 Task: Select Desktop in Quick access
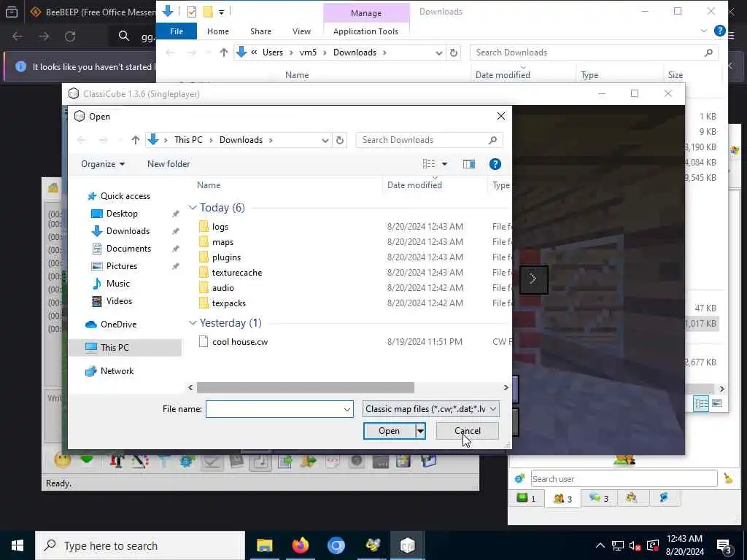click(x=122, y=214)
